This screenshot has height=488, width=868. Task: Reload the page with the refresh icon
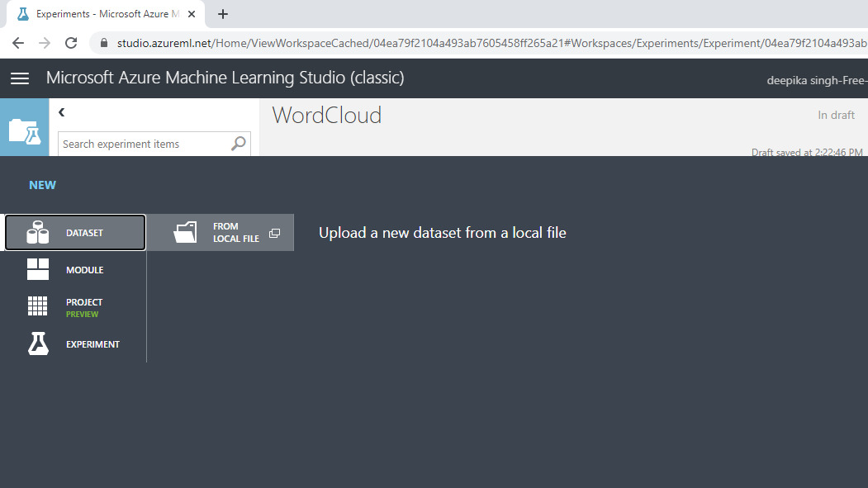click(x=71, y=43)
